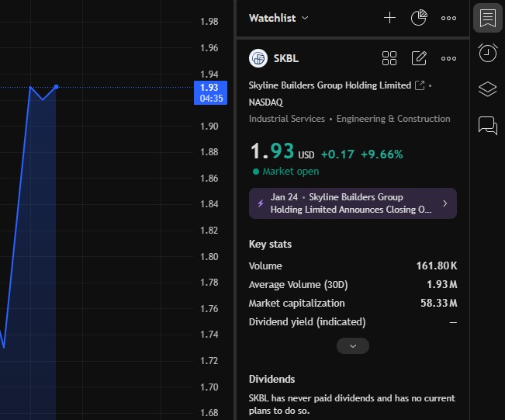Open SKBL details more options menu
This screenshot has width=505, height=420.
click(448, 58)
